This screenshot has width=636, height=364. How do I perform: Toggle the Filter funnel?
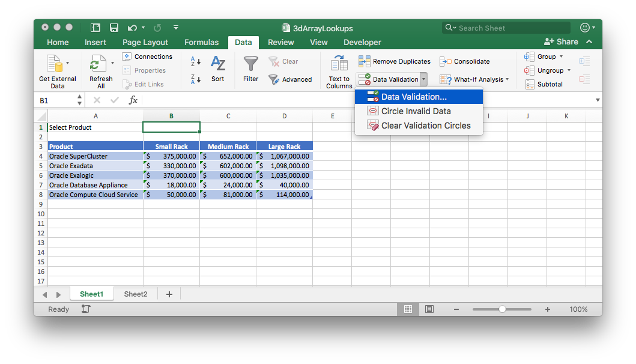click(x=250, y=69)
